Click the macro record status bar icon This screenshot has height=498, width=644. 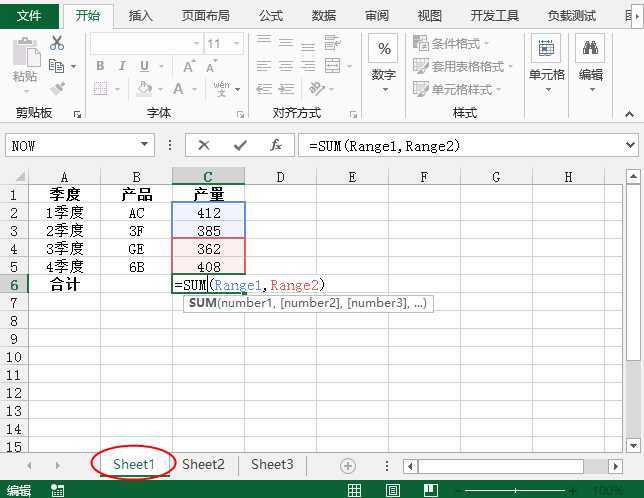point(57,490)
